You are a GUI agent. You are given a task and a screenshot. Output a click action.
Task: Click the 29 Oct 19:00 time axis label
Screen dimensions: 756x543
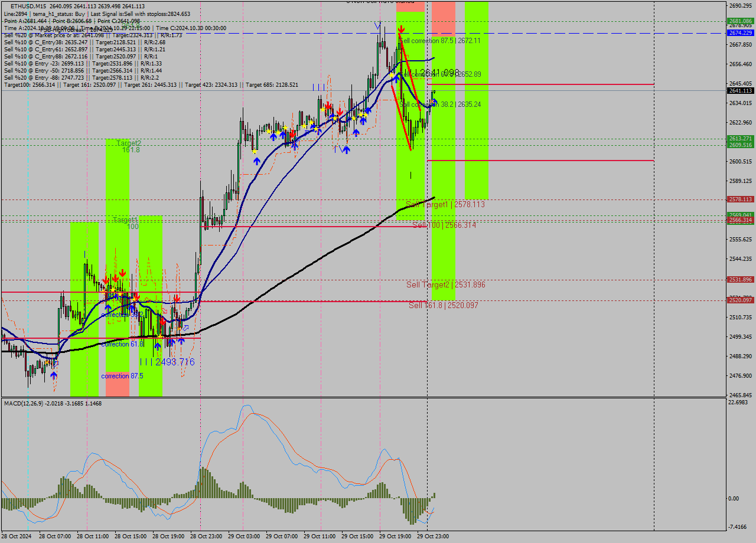point(395,537)
